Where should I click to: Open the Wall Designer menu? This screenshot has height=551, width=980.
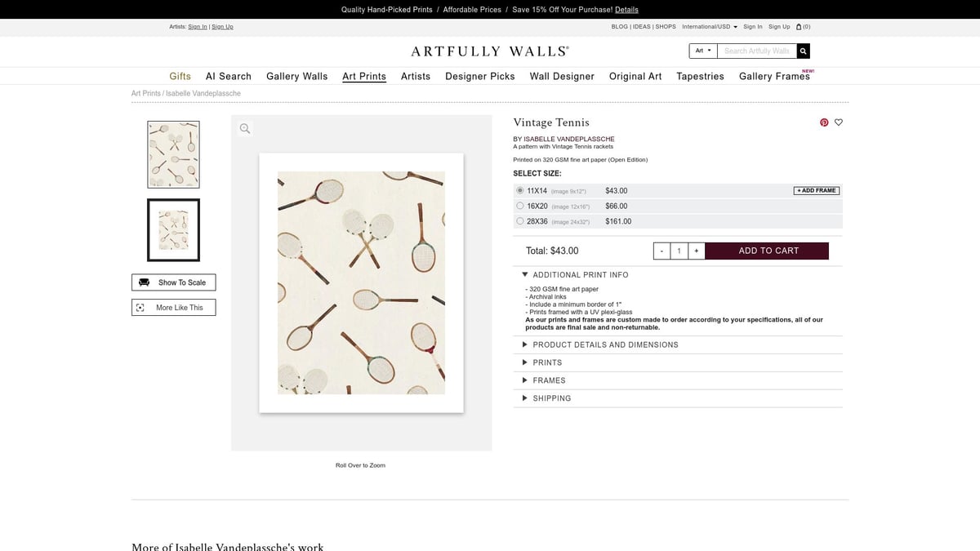(562, 76)
